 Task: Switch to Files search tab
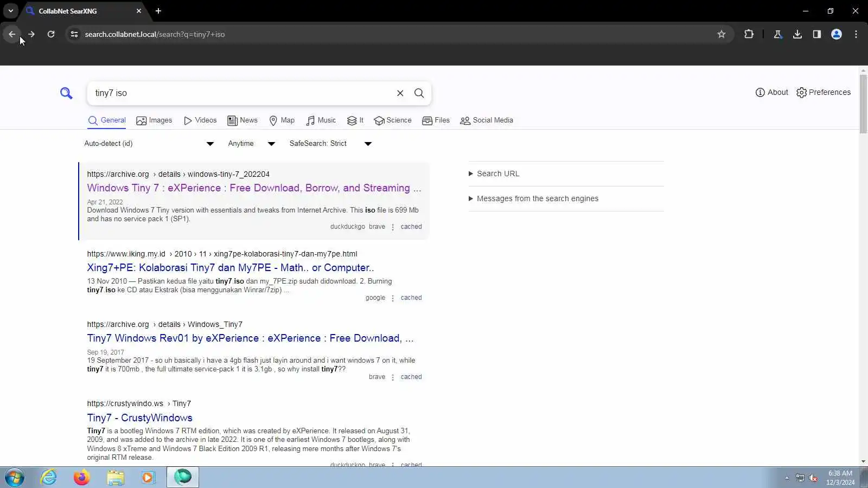(436, 120)
